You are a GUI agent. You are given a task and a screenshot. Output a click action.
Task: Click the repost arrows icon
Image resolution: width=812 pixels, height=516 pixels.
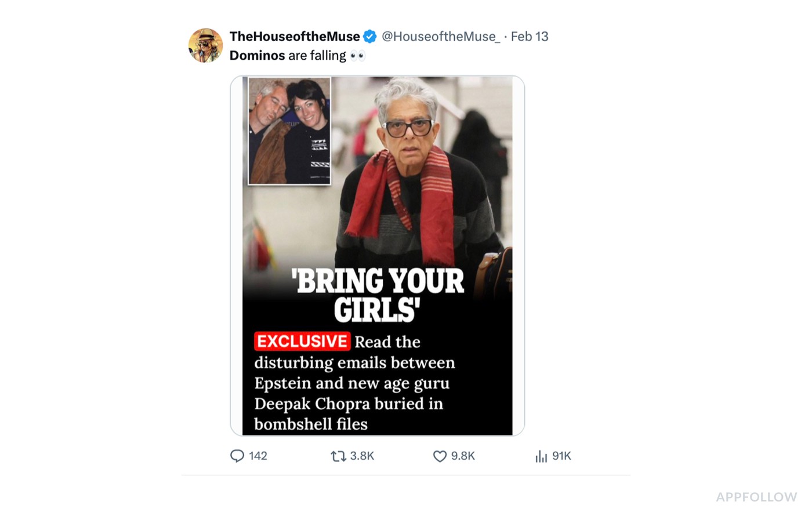click(338, 456)
